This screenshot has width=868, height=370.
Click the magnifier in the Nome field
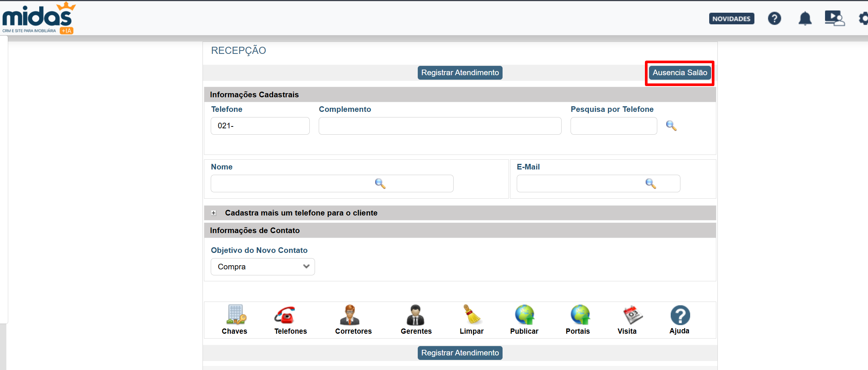380,183
